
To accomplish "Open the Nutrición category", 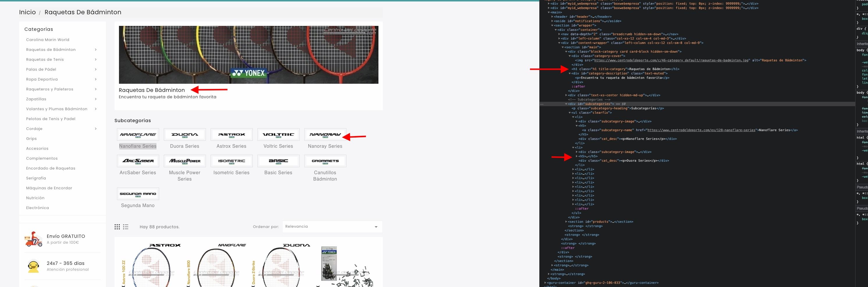I will (35, 198).
